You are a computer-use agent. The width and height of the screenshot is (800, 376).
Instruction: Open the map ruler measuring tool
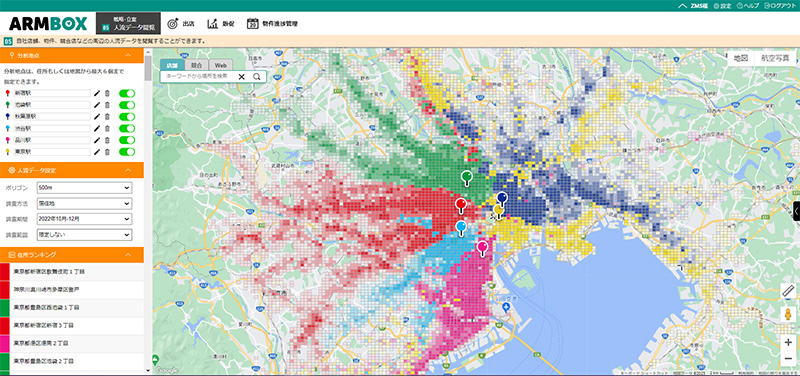[788, 291]
